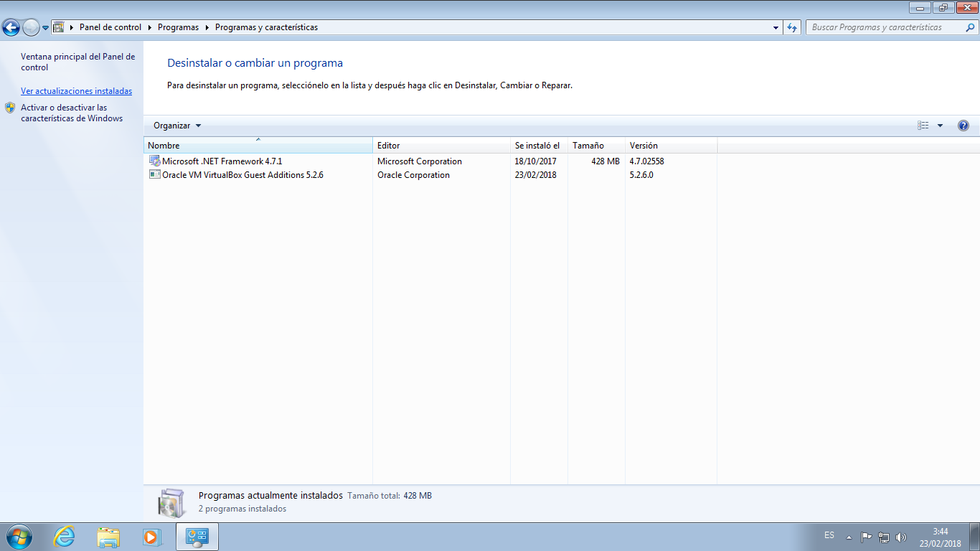Image resolution: width=980 pixels, height=551 pixels.
Task: Click the Show desktop button at taskbar end
Action: pos(974,537)
